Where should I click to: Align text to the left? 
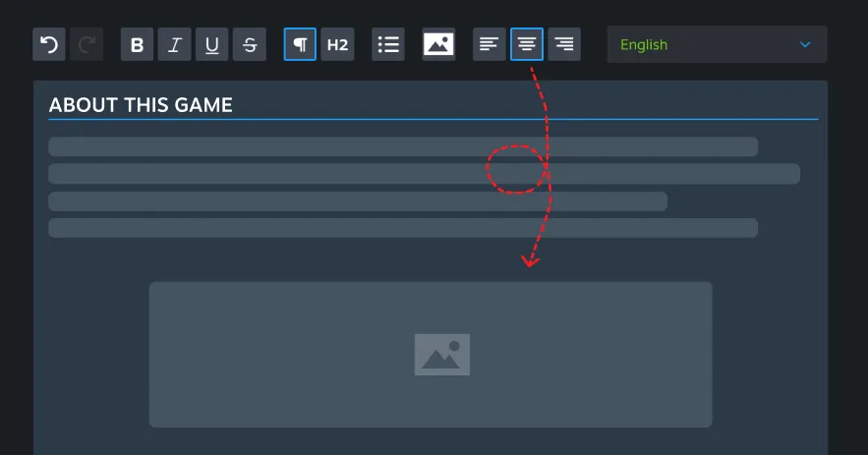click(x=490, y=44)
